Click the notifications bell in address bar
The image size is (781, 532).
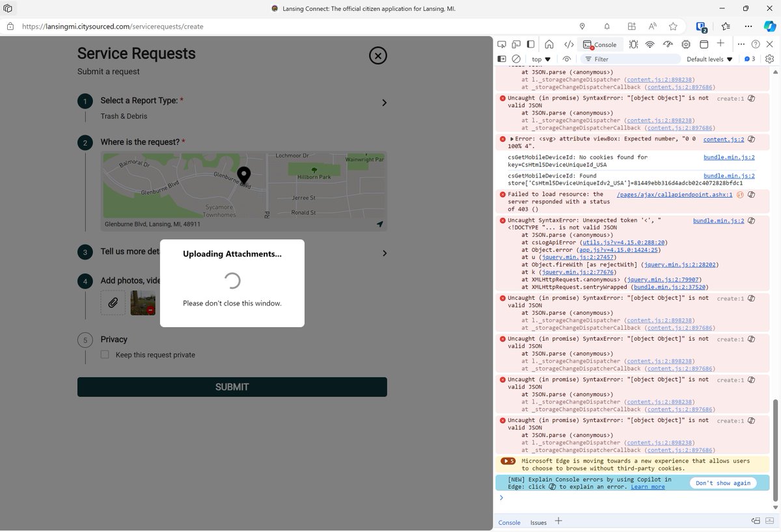coord(607,27)
